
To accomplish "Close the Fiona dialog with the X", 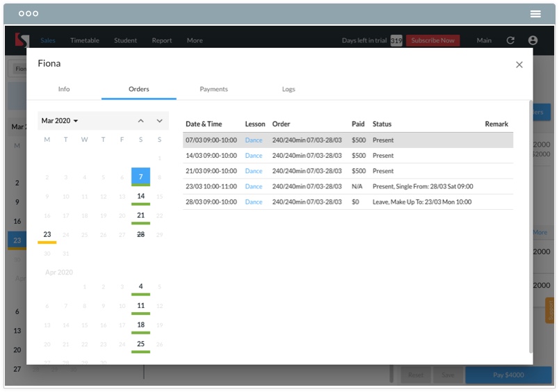I will [x=519, y=65].
